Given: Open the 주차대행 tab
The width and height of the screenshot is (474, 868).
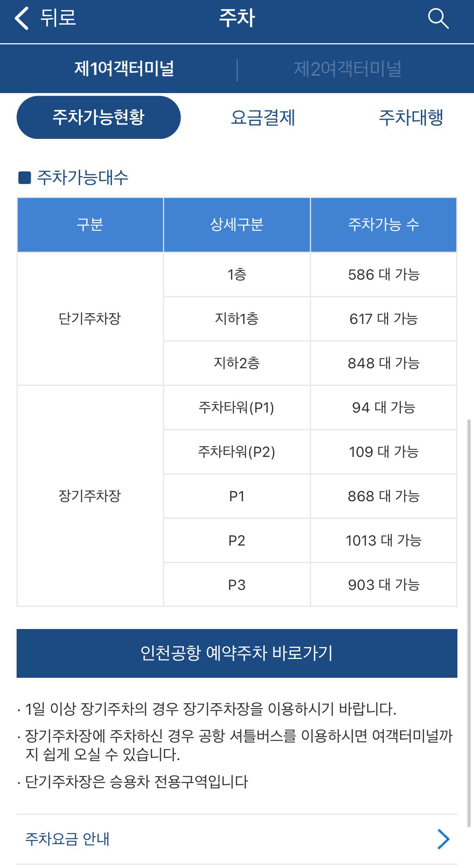Looking at the screenshot, I should [411, 117].
